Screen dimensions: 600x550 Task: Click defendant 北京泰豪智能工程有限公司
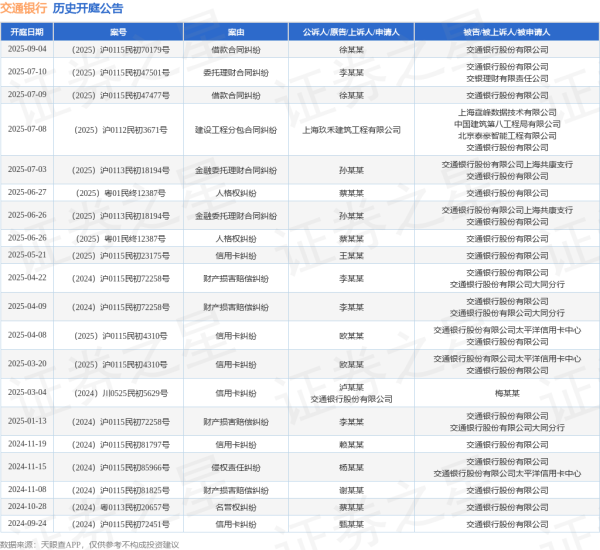coord(507,136)
